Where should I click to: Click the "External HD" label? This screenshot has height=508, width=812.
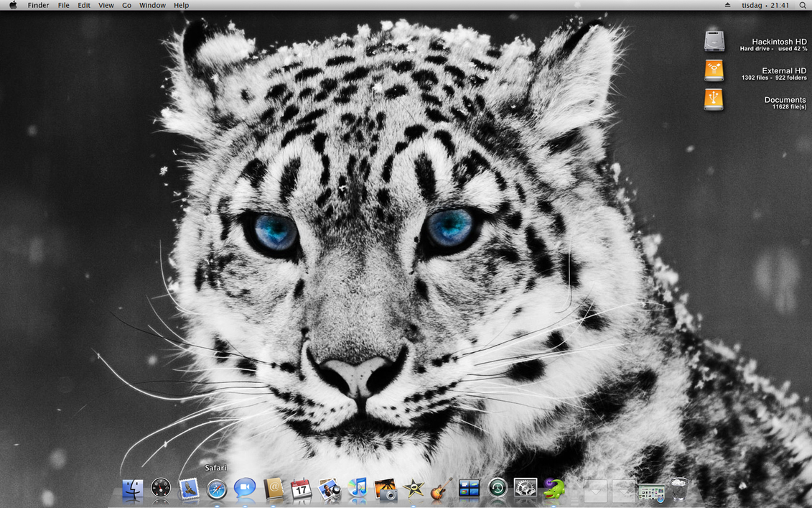784,70
